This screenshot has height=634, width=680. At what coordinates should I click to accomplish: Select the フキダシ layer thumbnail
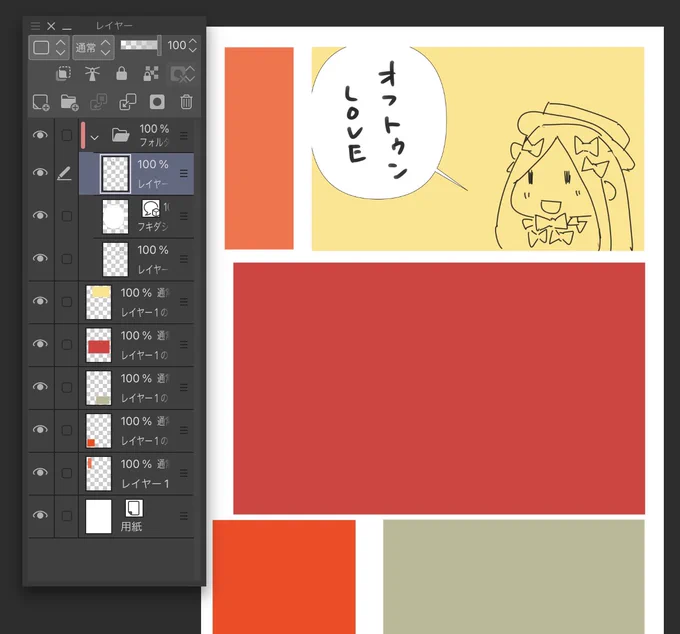point(115,216)
